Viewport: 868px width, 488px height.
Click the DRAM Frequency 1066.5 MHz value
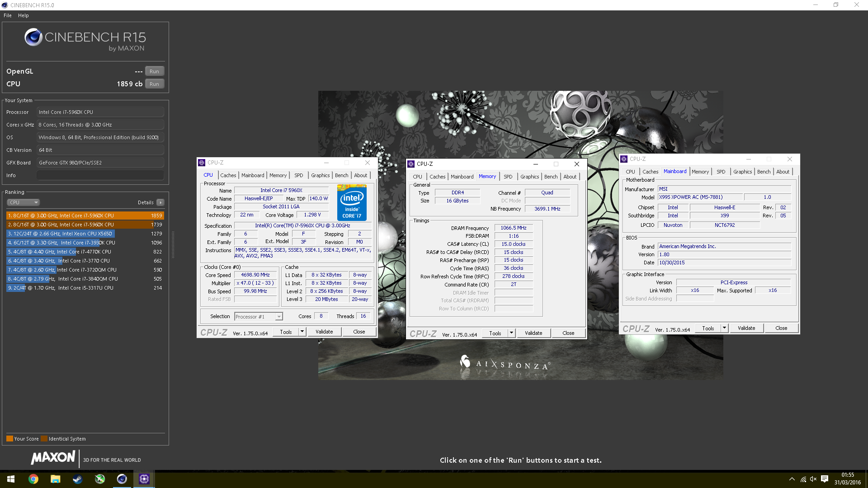514,228
